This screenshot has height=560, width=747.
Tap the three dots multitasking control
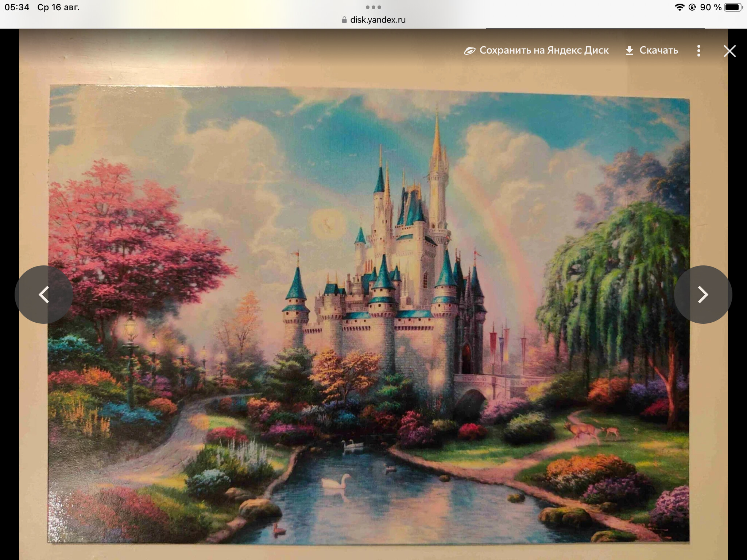[373, 7]
